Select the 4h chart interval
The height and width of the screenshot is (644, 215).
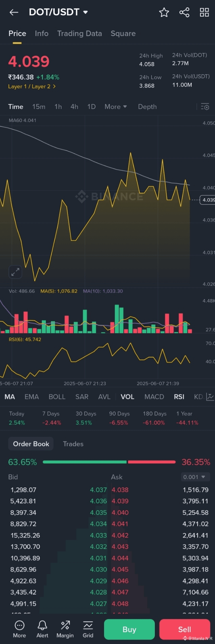74,107
